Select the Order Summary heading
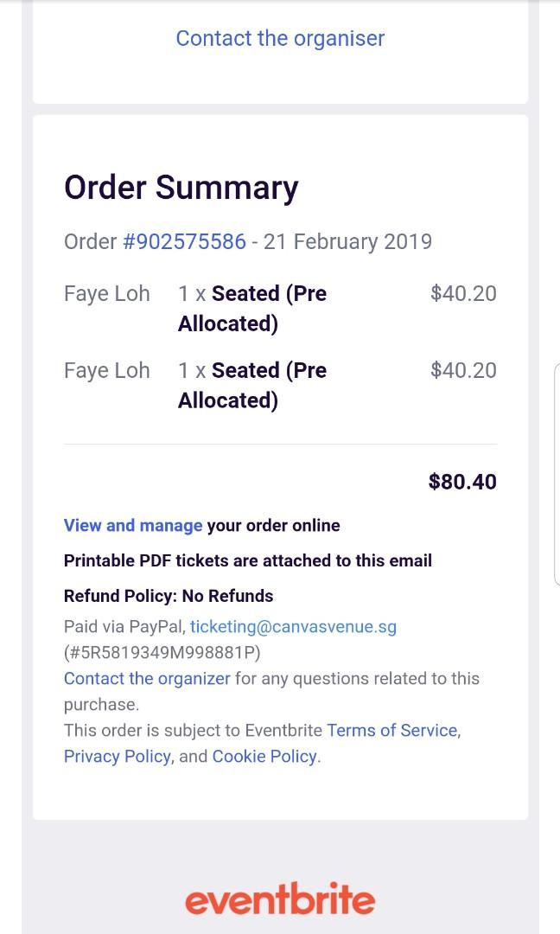This screenshot has width=560, height=934. 181,188
